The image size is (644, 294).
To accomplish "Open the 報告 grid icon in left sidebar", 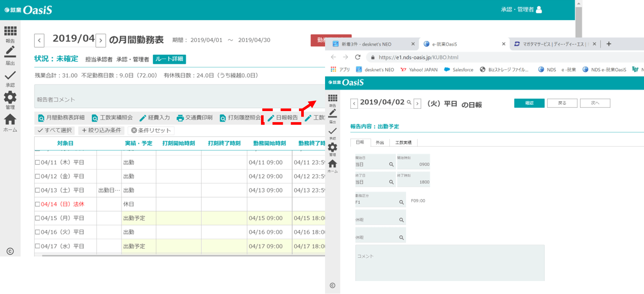I will coord(10,31).
